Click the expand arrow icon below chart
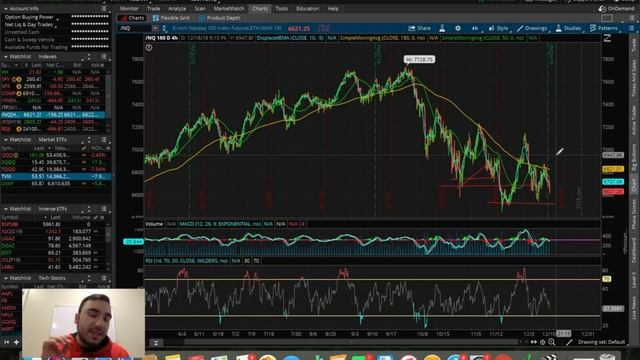The width and height of the screenshot is (640, 360). click(156, 343)
